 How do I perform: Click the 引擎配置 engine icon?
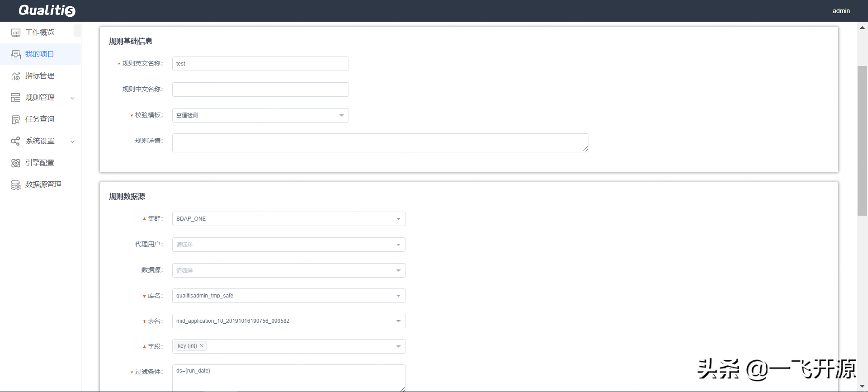pyautogui.click(x=16, y=163)
